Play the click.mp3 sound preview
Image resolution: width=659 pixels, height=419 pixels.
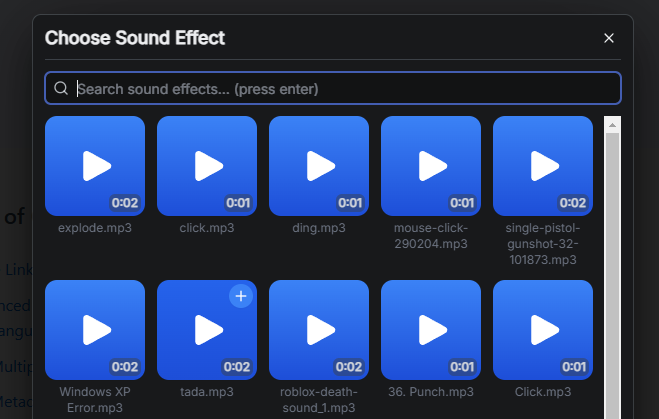pyautogui.click(x=207, y=165)
